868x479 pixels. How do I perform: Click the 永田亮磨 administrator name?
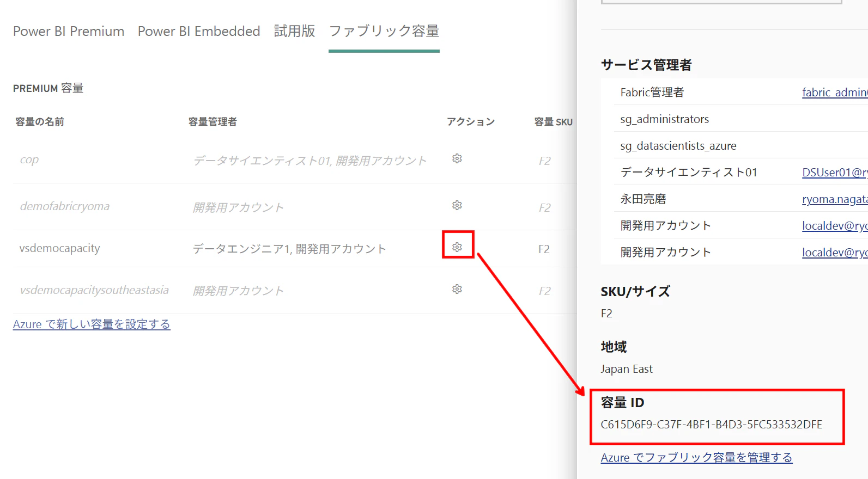(644, 199)
